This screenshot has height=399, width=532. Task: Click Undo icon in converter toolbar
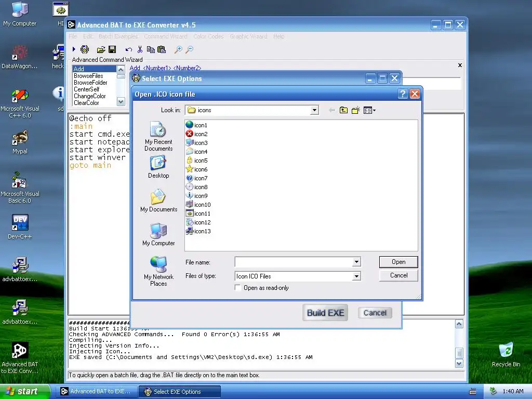(129, 50)
